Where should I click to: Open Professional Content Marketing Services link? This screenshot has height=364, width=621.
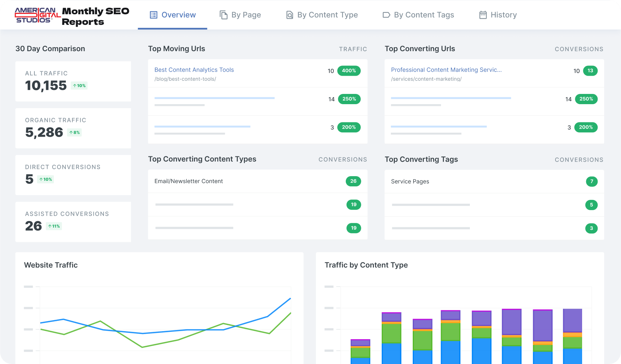click(x=446, y=70)
